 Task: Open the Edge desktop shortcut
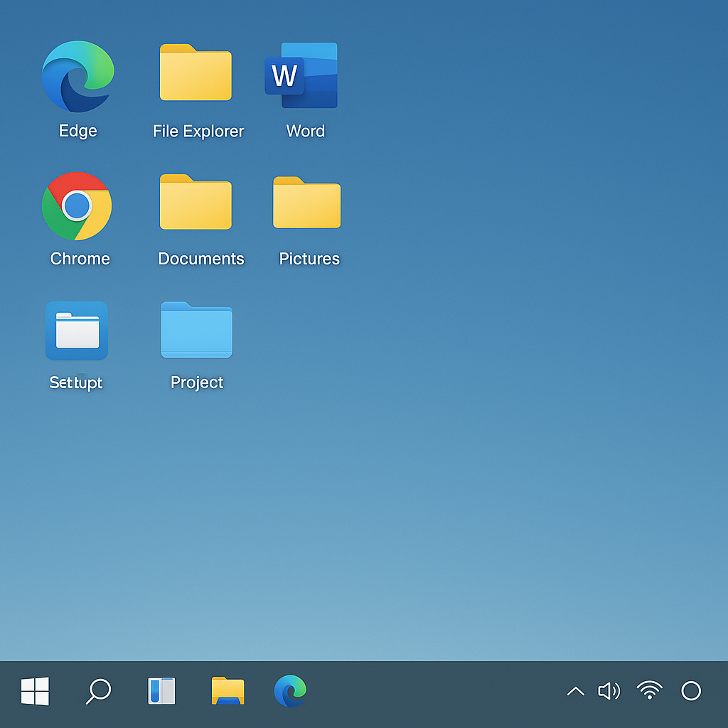click(x=77, y=77)
